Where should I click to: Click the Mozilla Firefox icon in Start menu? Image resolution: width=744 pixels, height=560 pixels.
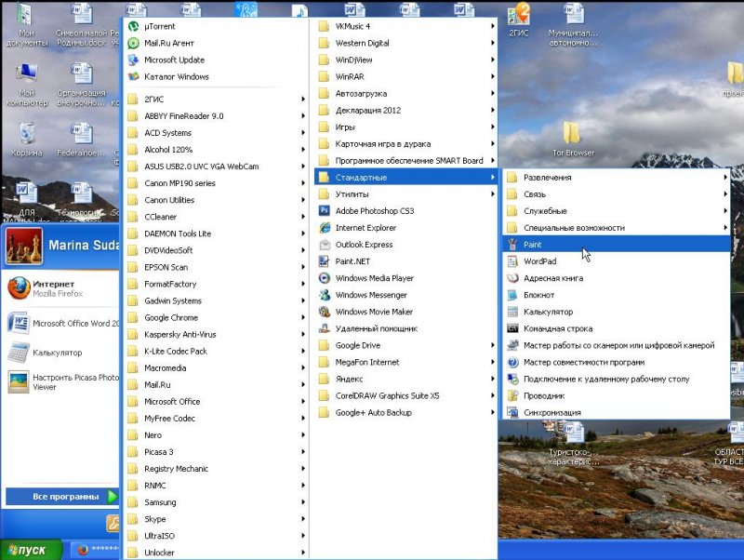tap(19, 288)
